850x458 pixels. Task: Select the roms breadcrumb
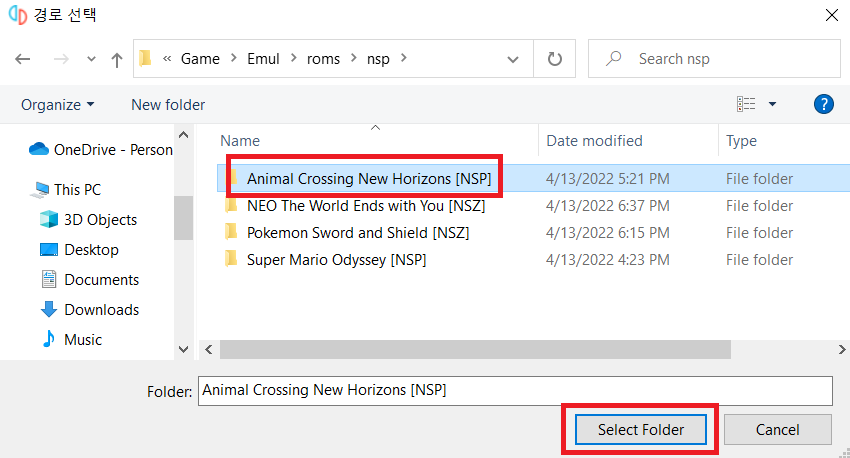pos(323,59)
